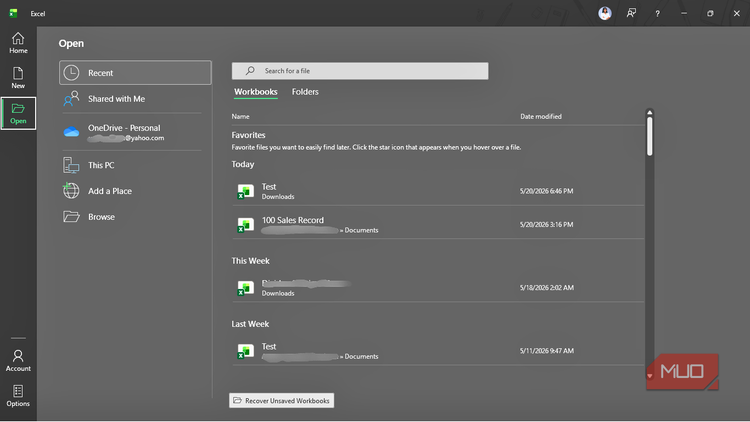Open Shared with Me list
The height and width of the screenshot is (422, 750).
135,99
